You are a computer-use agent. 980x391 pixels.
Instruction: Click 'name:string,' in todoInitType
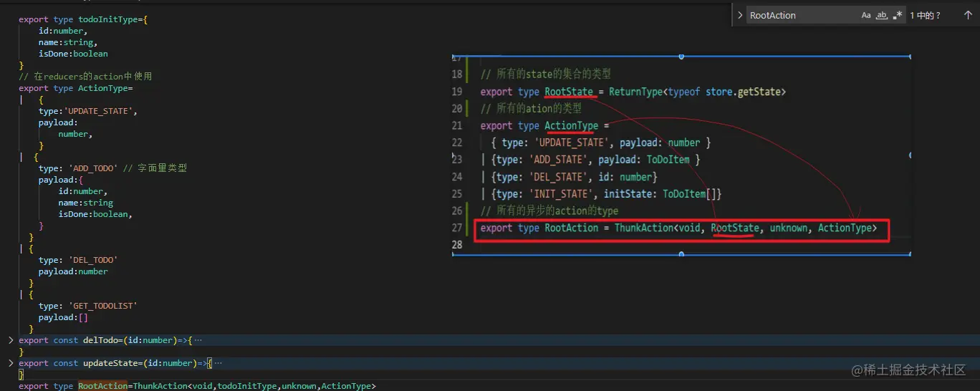pos(68,42)
